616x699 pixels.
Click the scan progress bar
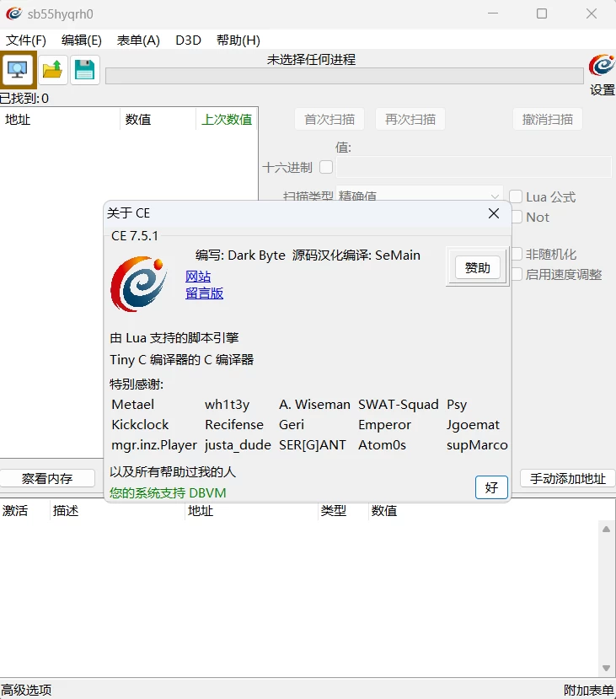(x=344, y=76)
